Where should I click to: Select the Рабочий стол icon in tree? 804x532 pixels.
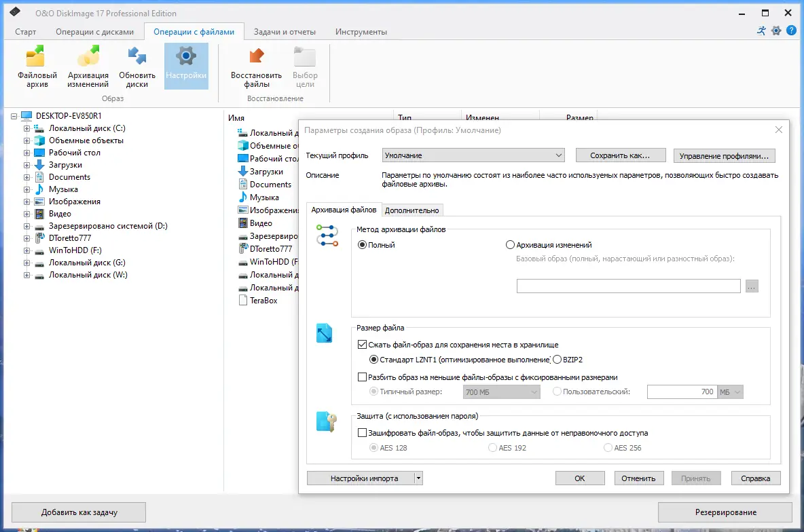pyautogui.click(x=39, y=153)
